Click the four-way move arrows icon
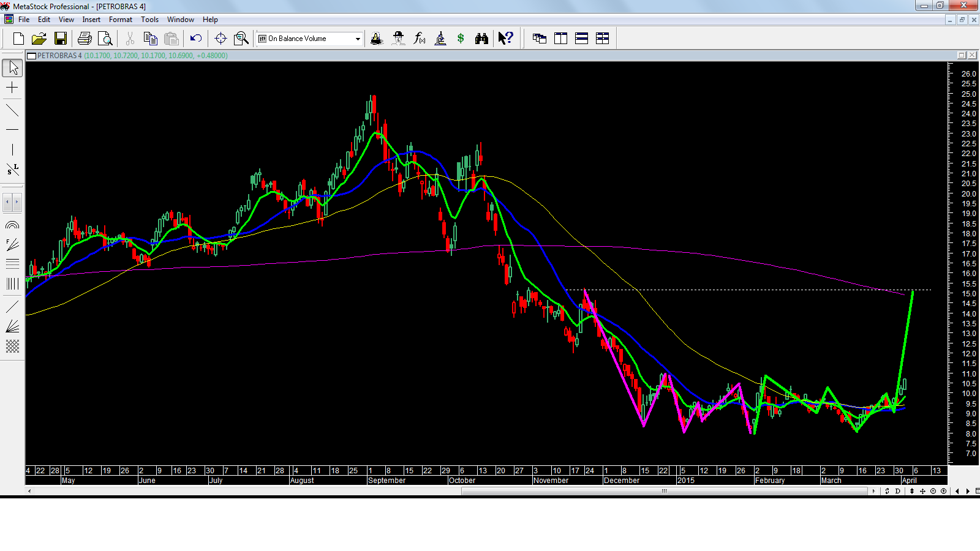This screenshot has width=980, height=551. coord(922,491)
